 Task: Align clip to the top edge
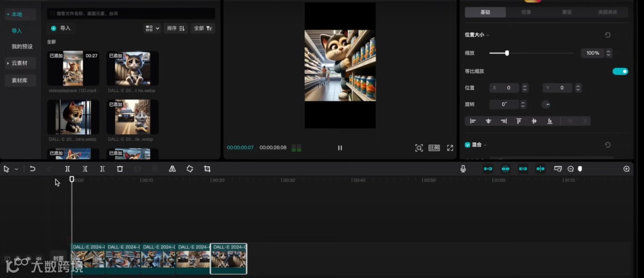(x=519, y=121)
